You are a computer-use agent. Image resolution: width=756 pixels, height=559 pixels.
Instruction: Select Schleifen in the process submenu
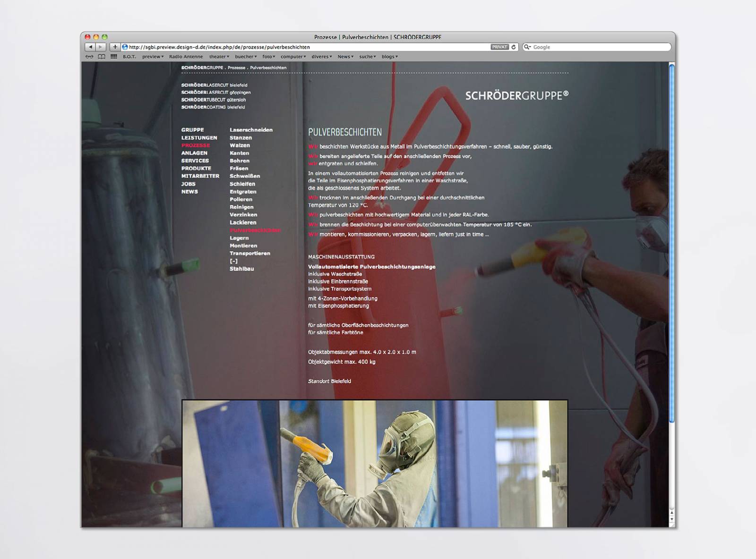[x=242, y=184]
